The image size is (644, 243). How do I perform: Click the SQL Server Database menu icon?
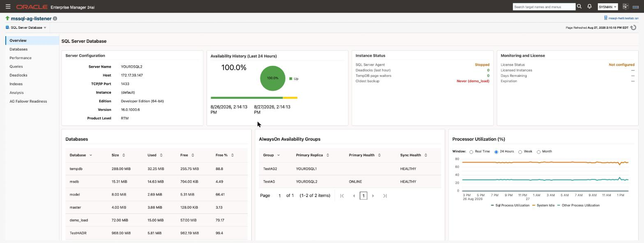(7, 28)
